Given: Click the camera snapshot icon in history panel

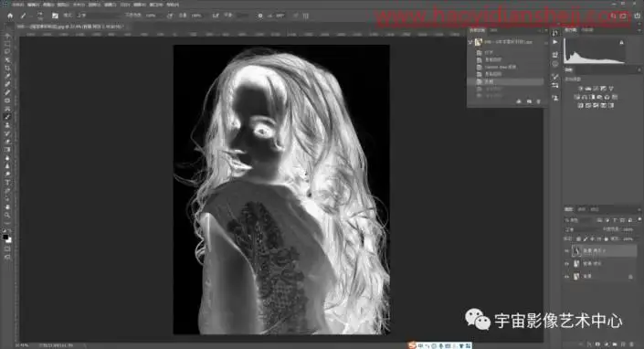Looking at the screenshot, I should [x=529, y=101].
